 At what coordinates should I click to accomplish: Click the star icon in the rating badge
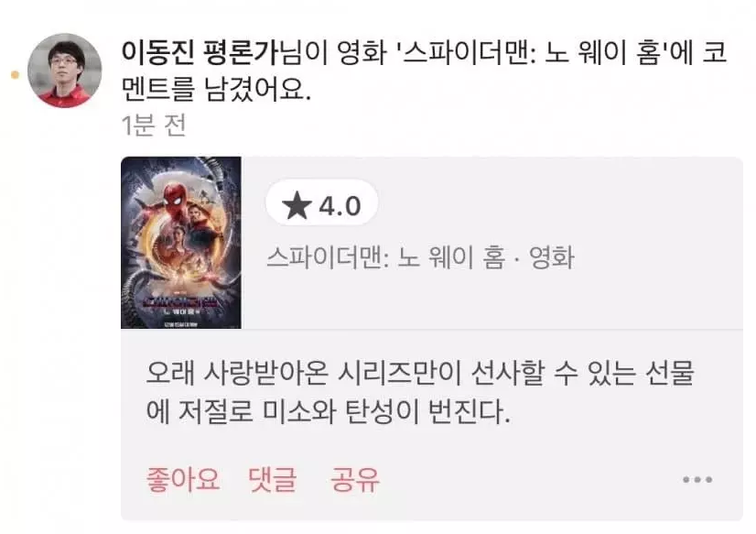[297, 205]
